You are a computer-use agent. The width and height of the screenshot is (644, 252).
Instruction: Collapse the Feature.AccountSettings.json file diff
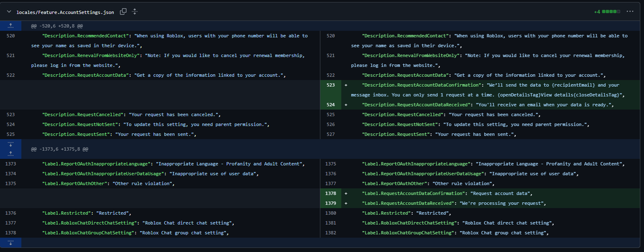point(10,11)
